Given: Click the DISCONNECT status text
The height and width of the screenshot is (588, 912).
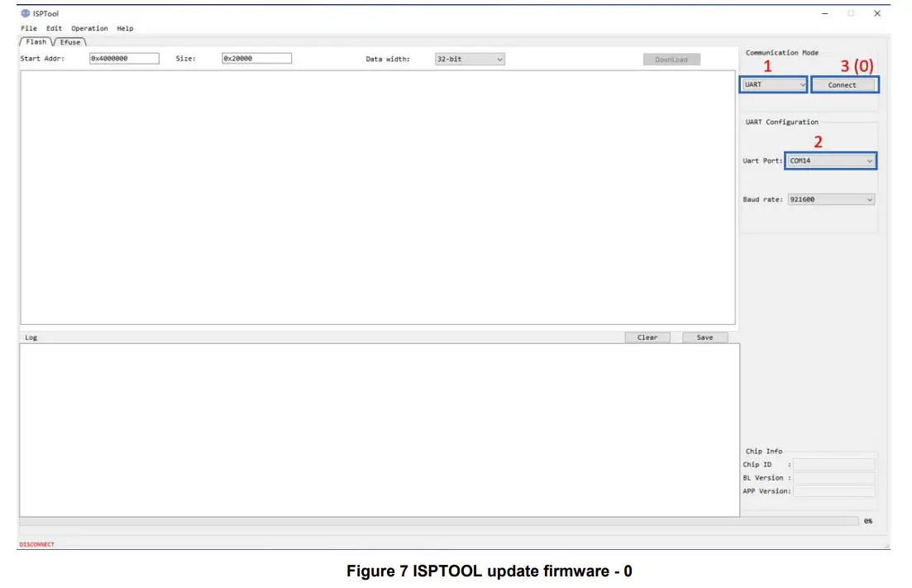Looking at the screenshot, I should point(36,544).
